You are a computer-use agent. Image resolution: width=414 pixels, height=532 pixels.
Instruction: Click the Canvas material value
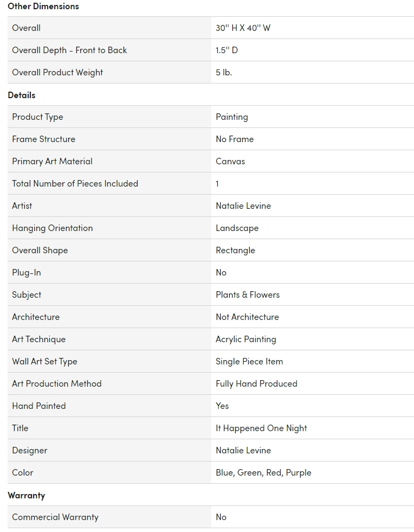tap(230, 162)
